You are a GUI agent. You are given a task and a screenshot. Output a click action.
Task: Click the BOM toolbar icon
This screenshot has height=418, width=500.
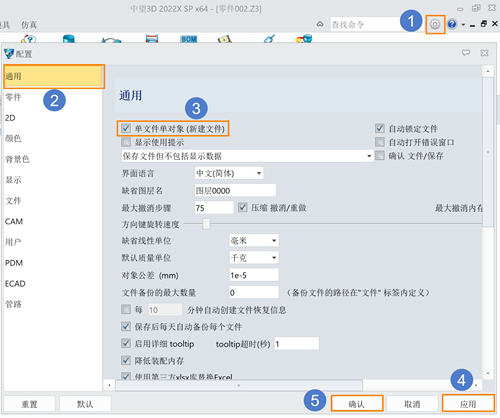189,39
